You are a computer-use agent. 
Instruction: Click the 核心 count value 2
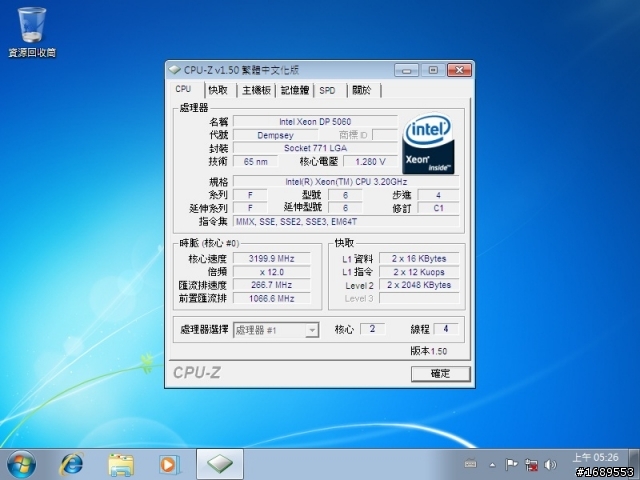pos(372,329)
